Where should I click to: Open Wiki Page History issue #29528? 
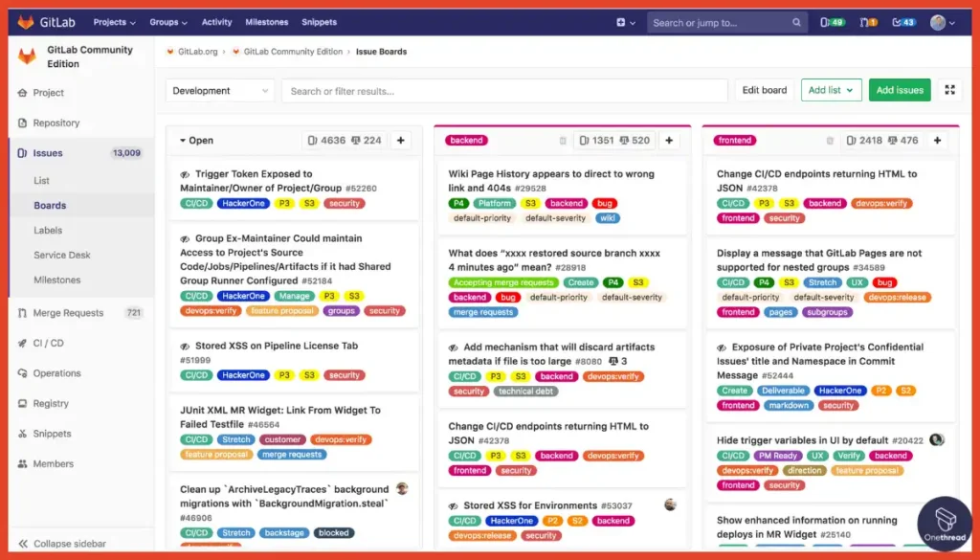pyautogui.click(x=550, y=181)
